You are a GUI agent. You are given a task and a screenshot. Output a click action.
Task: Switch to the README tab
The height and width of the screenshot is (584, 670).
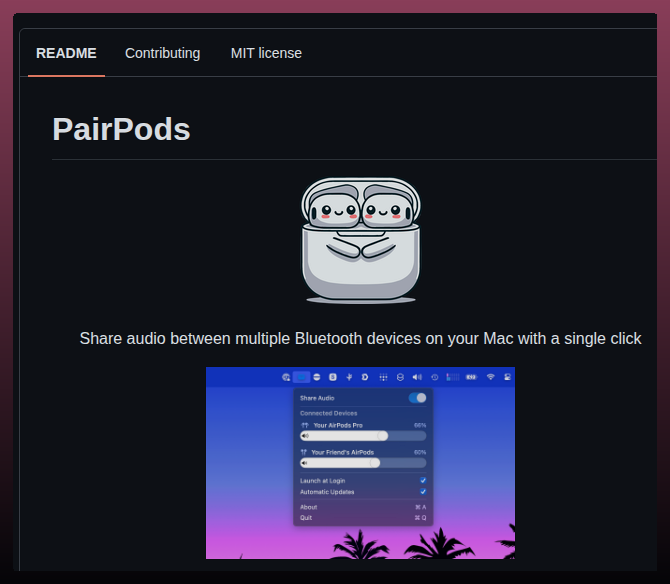pos(66,53)
